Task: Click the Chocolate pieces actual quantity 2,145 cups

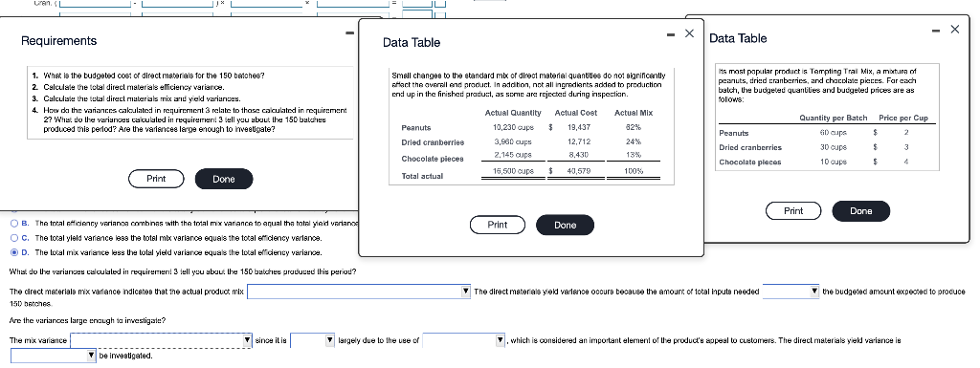Action: pos(513,154)
